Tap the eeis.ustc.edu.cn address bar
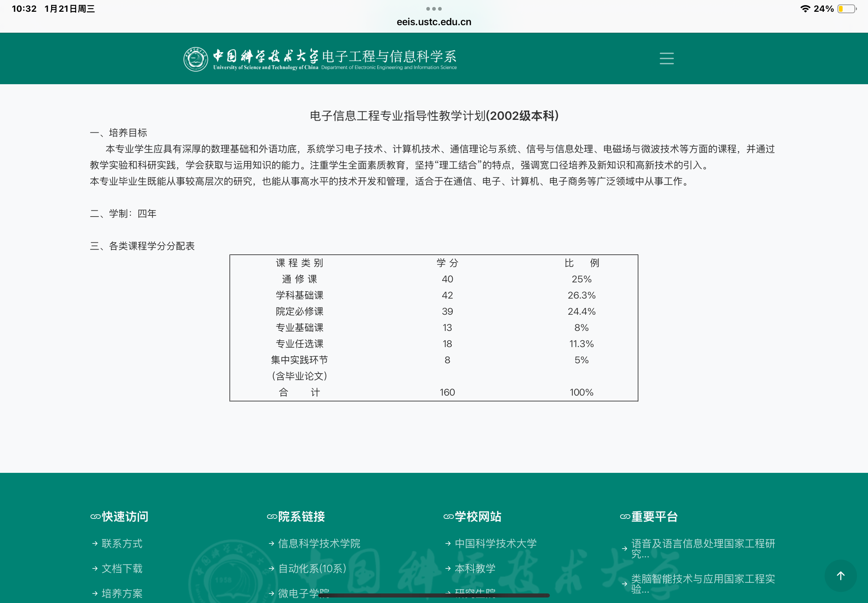Viewport: 868px width, 603px height. point(433,22)
